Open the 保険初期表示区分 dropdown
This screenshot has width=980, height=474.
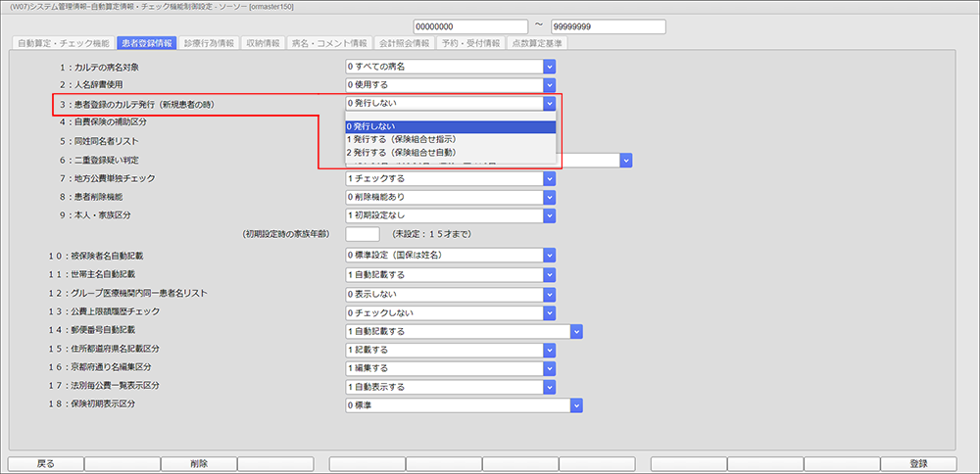577,404
